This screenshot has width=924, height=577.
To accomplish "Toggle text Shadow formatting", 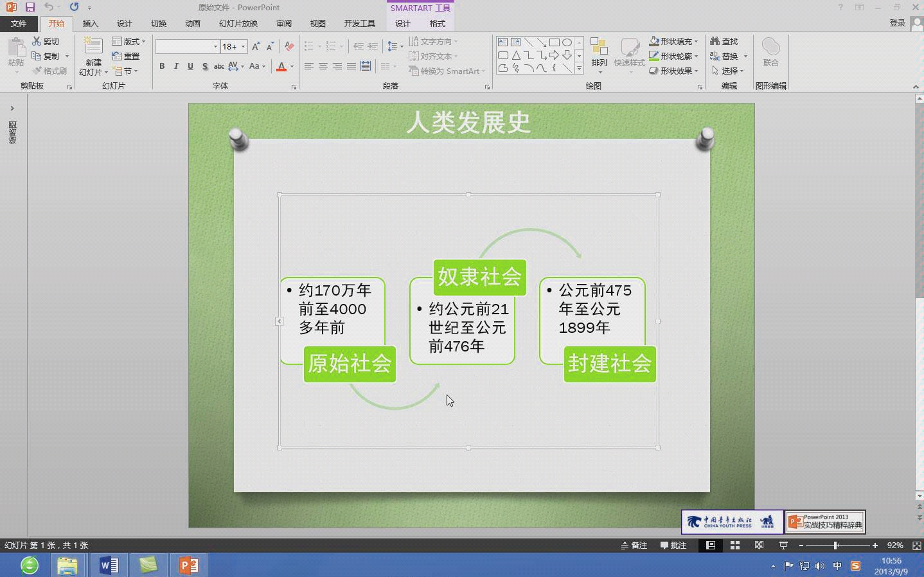I will click(204, 66).
